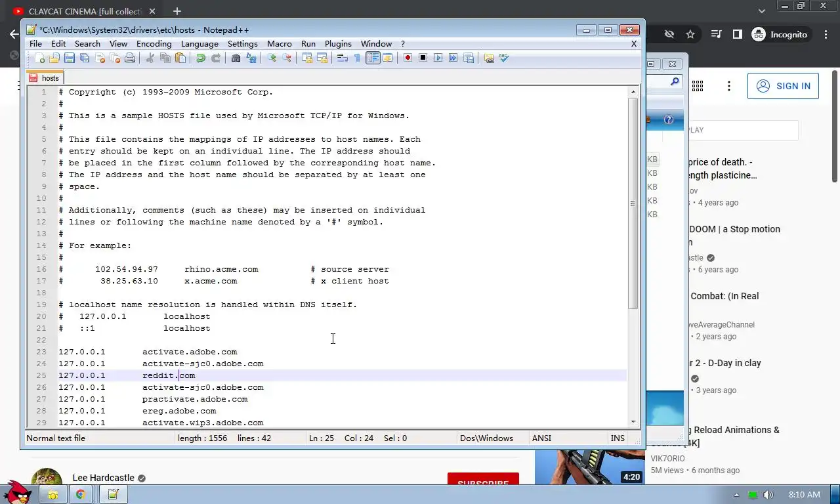Screen dimensions: 840x504
Task: Play back the recorded macro
Action: click(x=438, y=58)
